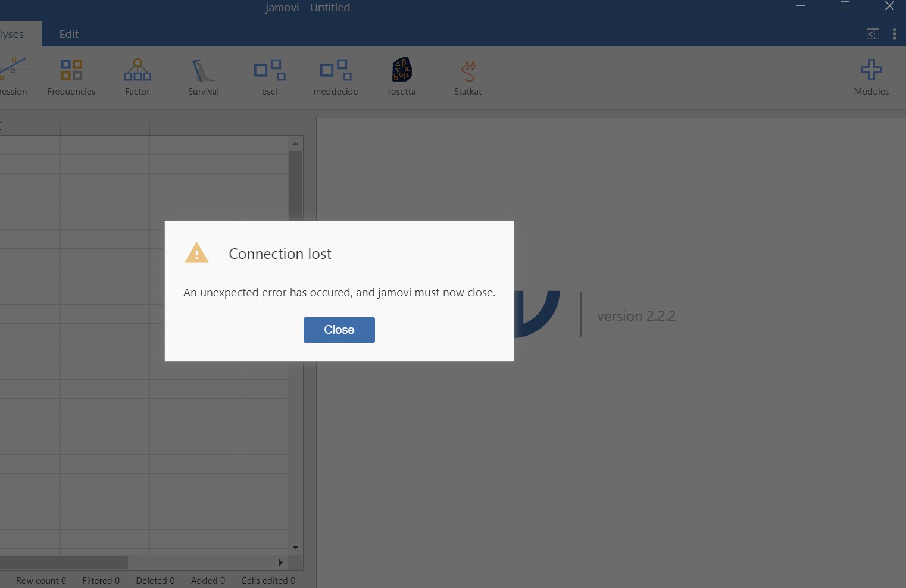Image resolution: width=906 pixels, height=588 pixels.
Task: Click the Cells edited 0 status
Action: coord(268,581)
